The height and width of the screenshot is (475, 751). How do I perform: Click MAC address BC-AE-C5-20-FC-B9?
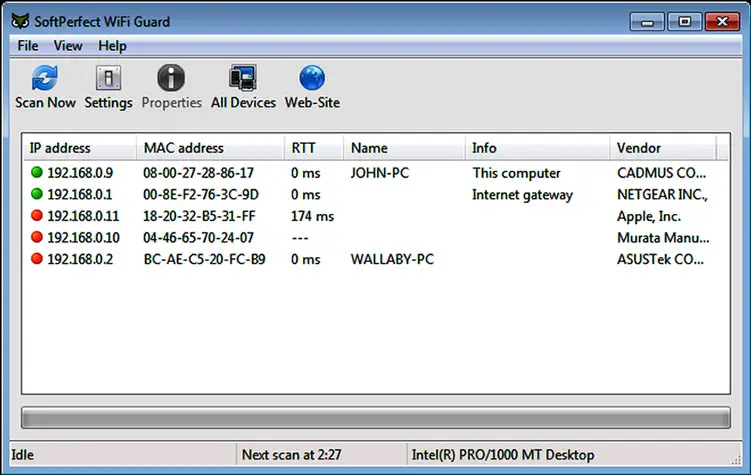[x=205, y=259]
